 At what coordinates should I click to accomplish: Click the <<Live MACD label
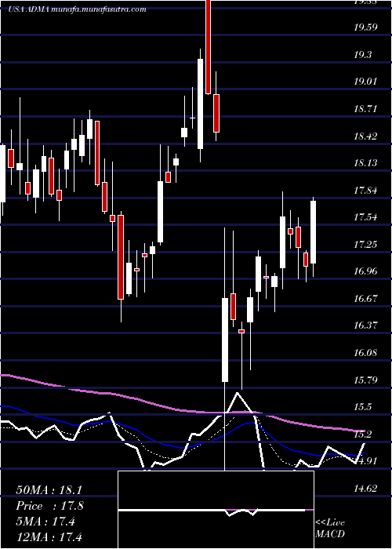[330, 528]
